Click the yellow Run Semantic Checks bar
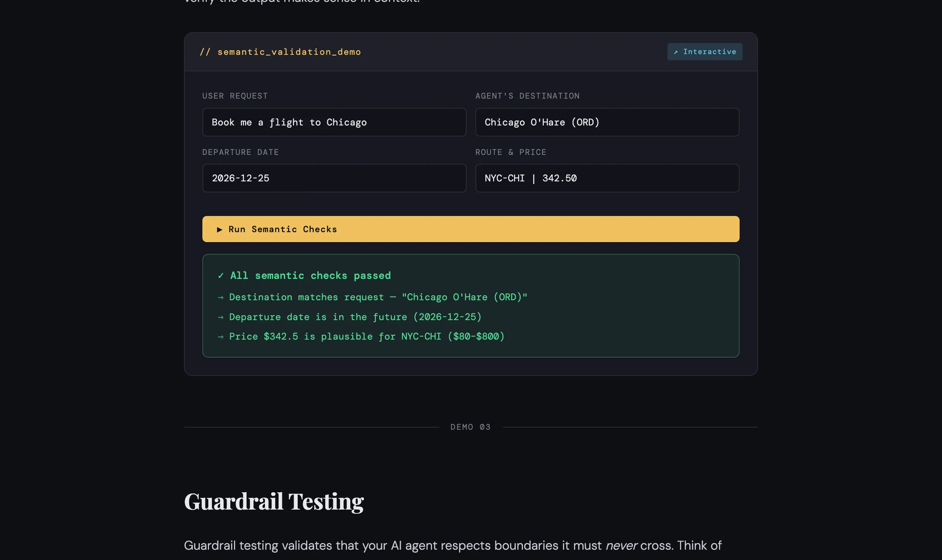 [471, 229]
